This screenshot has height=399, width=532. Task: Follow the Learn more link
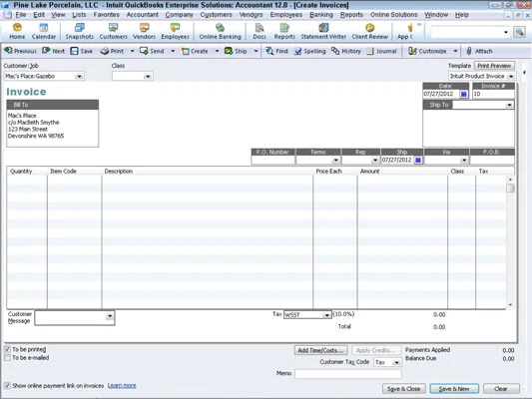click(122, 385)
